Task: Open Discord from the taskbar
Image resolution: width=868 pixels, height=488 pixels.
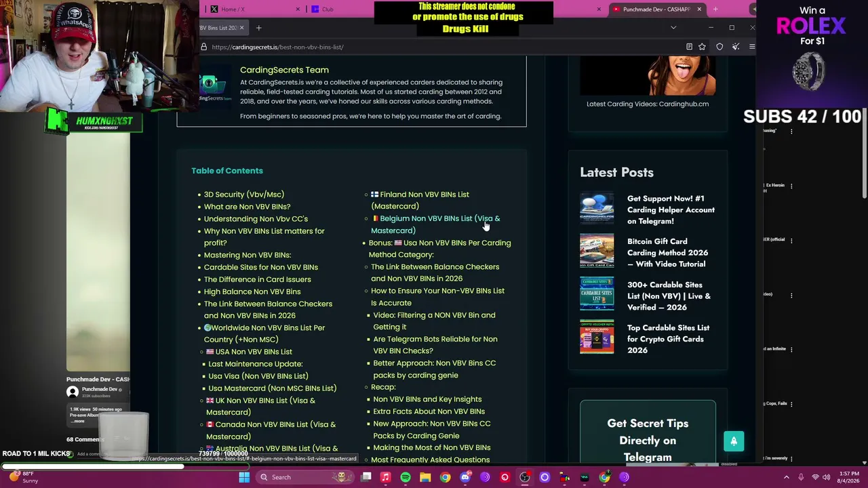Action: click(x=465, y=477)
